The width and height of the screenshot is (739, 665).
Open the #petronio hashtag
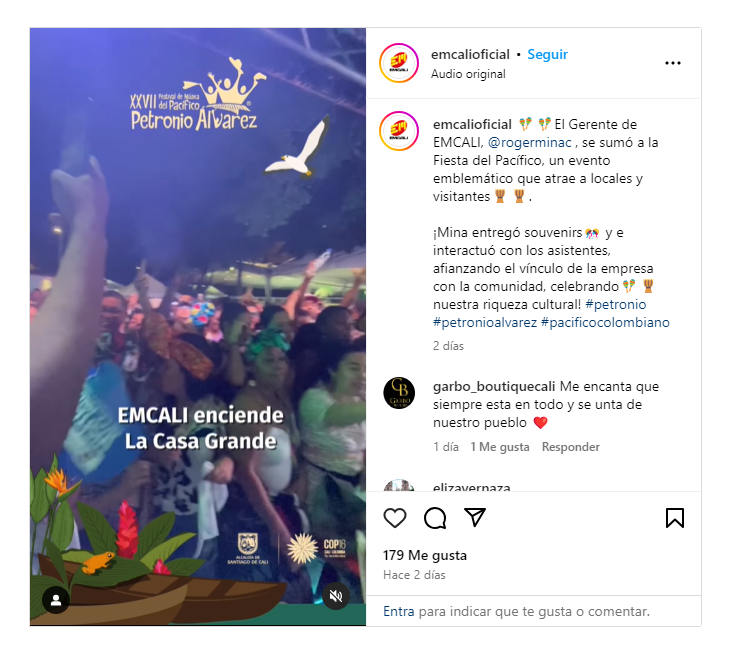pyautogui.click(x=616, y=304)
